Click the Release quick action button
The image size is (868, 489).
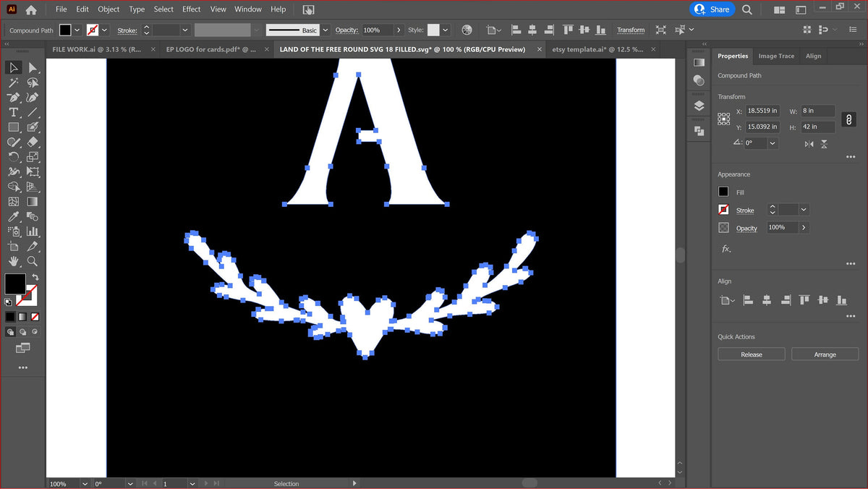[752, 354]
